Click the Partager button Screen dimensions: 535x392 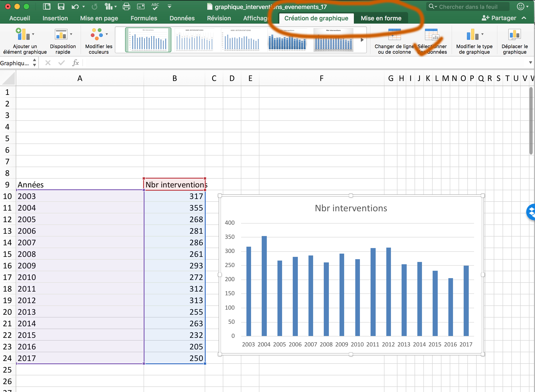(x=499, y=18)
